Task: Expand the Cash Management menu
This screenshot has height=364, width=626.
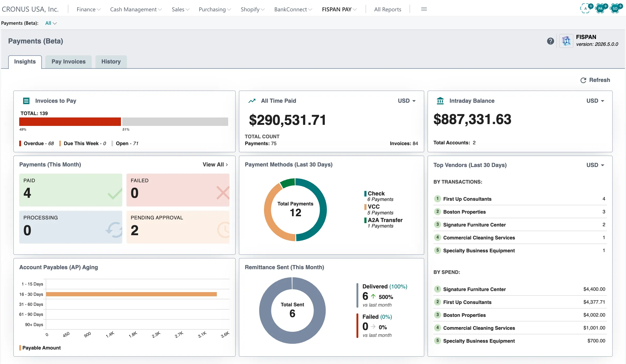Action: coord(136,9)
